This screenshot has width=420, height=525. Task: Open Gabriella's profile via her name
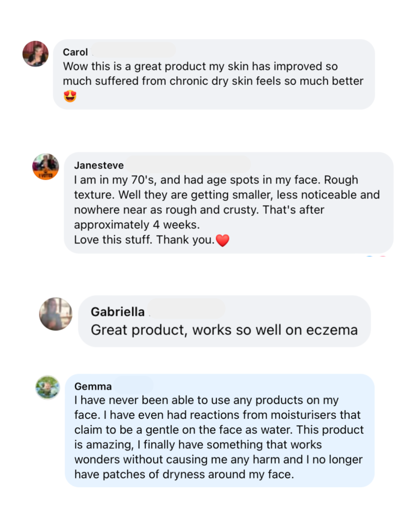118,311
